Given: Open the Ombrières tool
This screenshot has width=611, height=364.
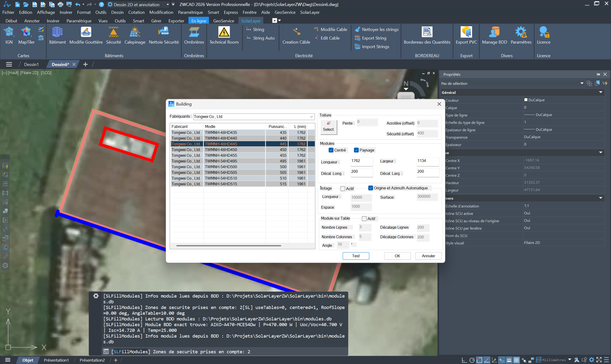Looking at the screenshot, I should click(x=194, y=35).
